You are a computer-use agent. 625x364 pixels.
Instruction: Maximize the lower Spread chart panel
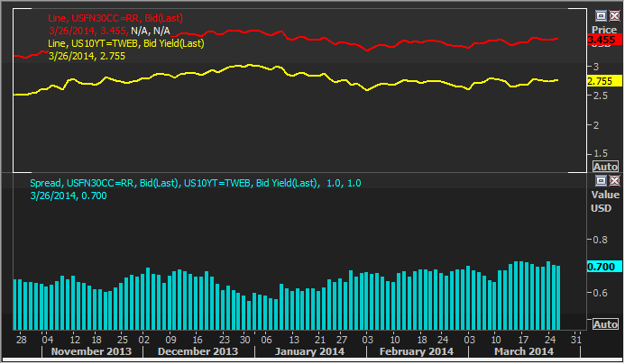600,181
